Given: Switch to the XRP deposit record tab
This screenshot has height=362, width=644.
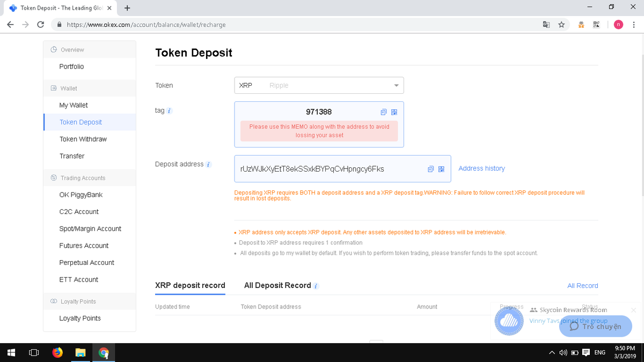Looking at the screenshot, I should [x=190, y=285].
